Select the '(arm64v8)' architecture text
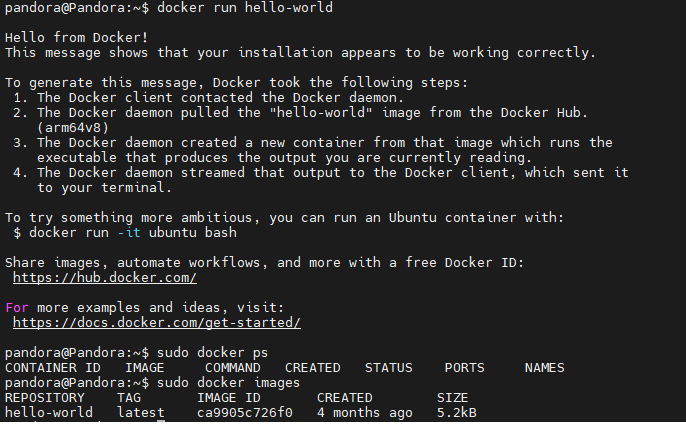The image size is (686, 425). click(73, 128)
